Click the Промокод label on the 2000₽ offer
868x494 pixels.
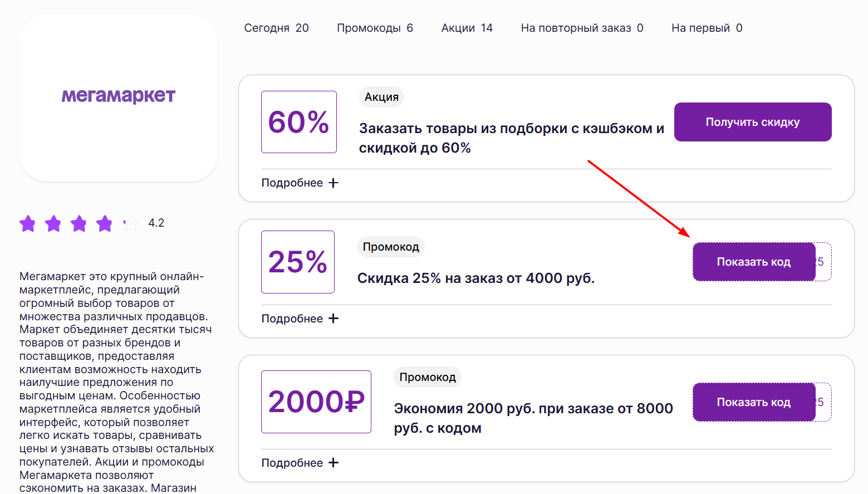tap(427, 376)
